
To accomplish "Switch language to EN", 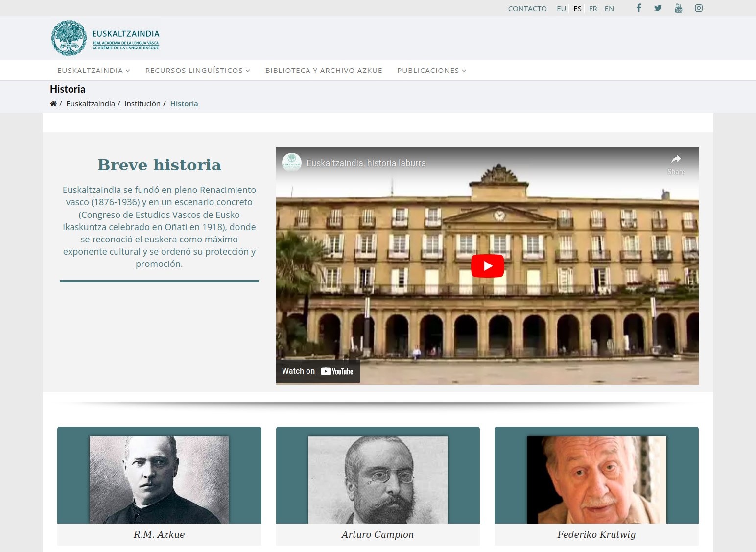I will (609, 9).
